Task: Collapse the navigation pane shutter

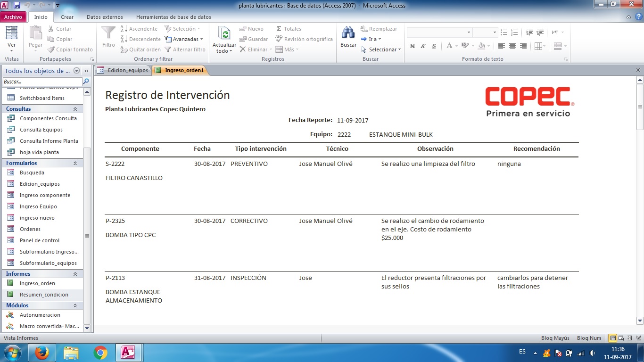Action: (x=87, y=71)
